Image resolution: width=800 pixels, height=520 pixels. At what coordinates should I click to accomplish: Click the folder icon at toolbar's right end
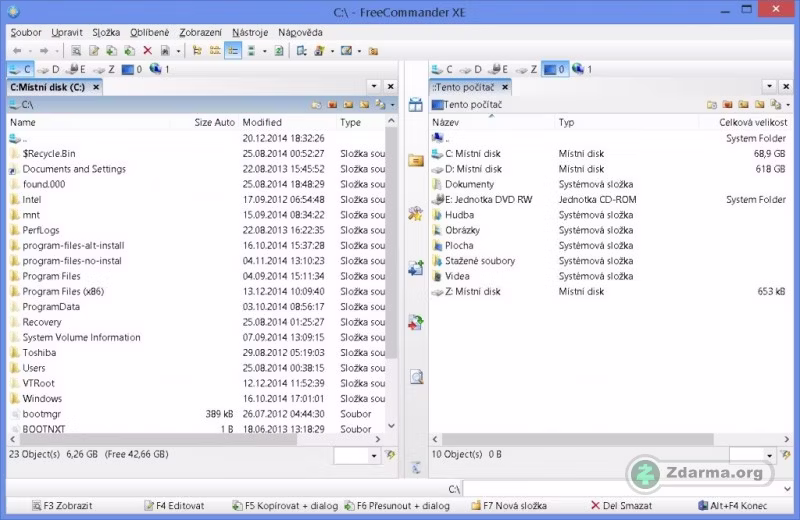(x=373, y=51)
